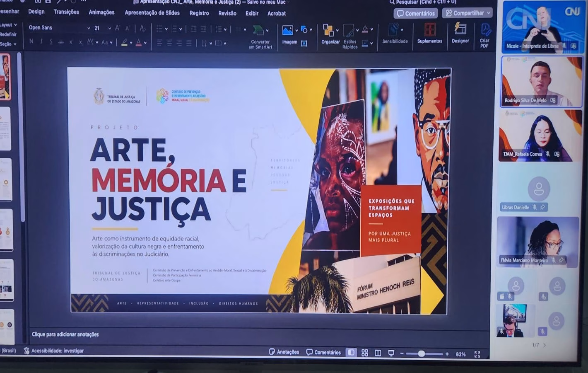Click 'Clique para adicionar anotações' notes area

pos(65,334)
